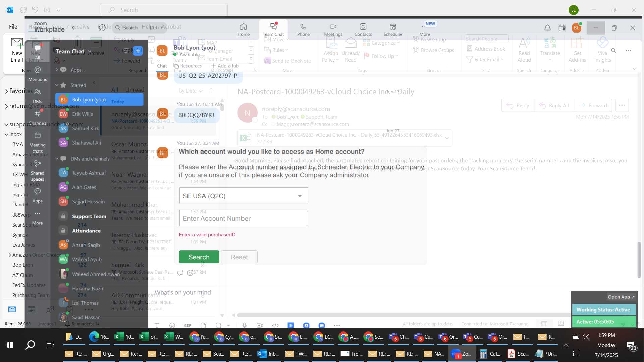Select Team Chat tab in Zoom

tap(273, 29)
